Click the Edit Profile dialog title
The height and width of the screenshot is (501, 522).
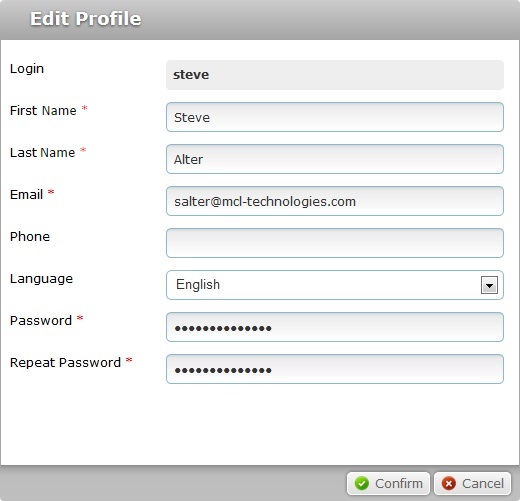[x=86, y=18]
